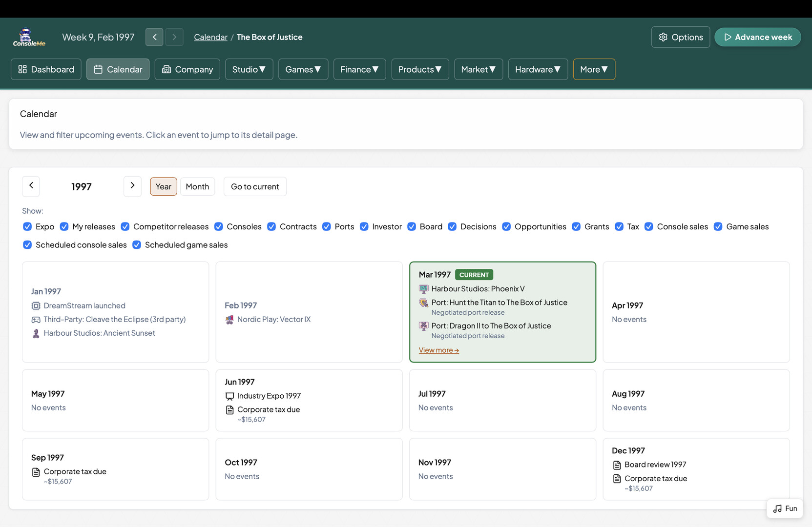Open the Hardware dropdown menu
Image resolution: width=812 pixels, height=527 pixels.
coord(538,69)
